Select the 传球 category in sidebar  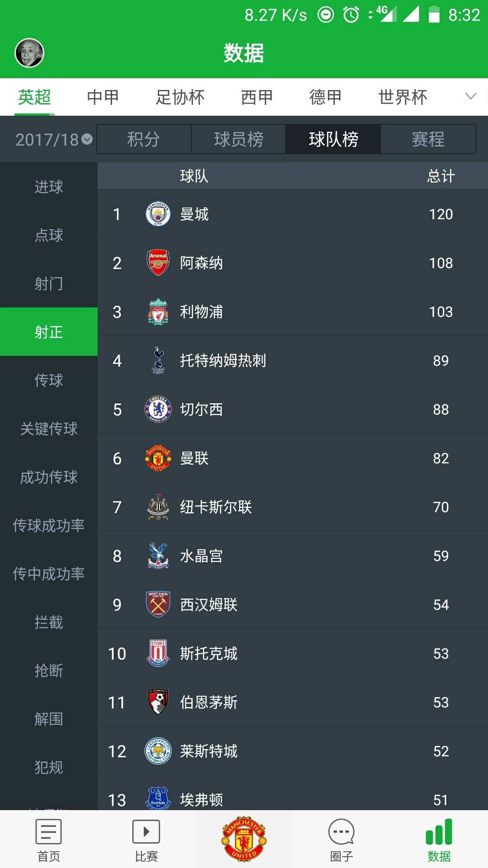point(48,381)
